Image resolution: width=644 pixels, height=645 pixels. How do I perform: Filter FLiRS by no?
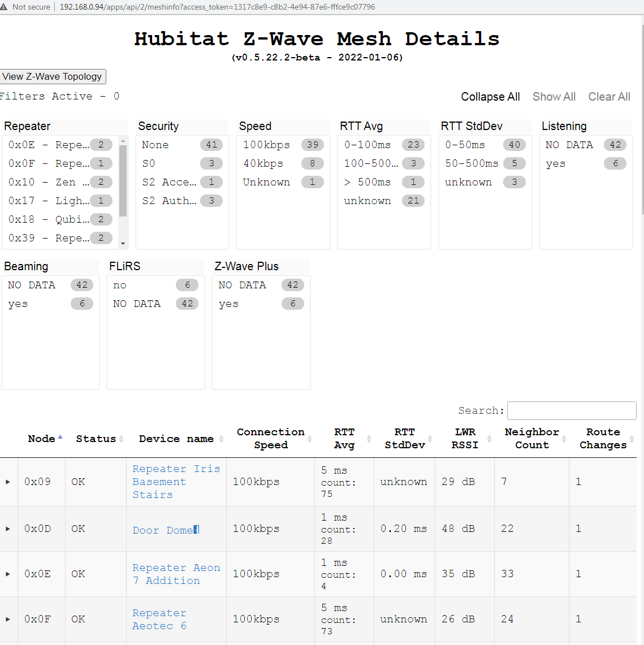coord(155,285)
